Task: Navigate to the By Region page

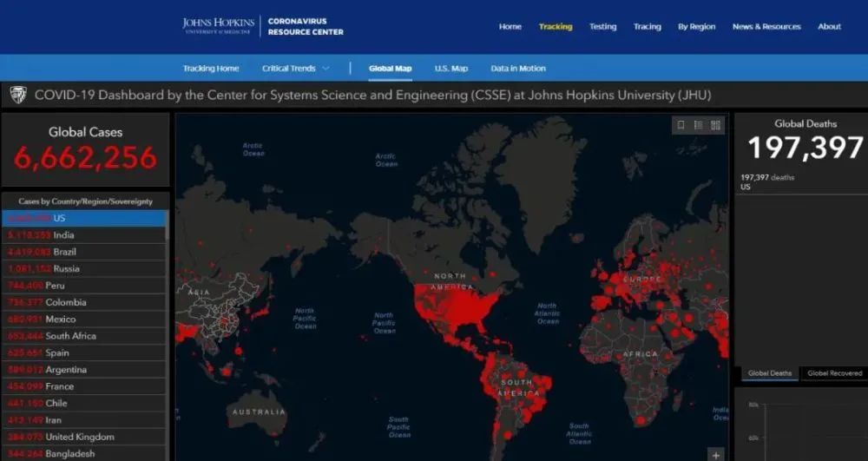Action: pos(696,26)
